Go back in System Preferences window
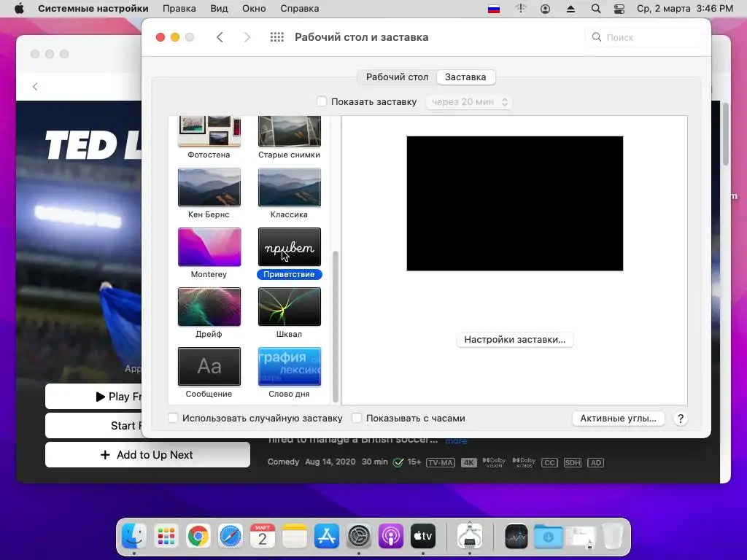Viewport: 747px width, 560px height. [x=220, y=37]
